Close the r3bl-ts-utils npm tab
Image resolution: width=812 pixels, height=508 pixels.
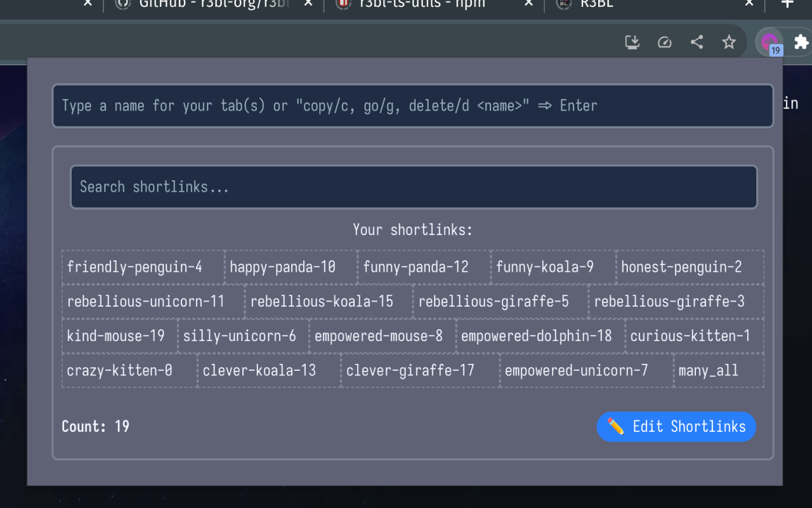[528, 3]
